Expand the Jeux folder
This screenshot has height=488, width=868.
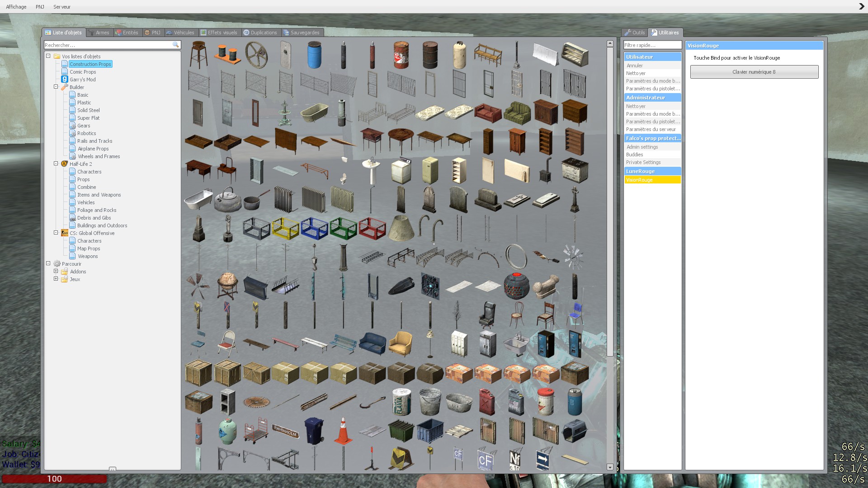(56, 279)
